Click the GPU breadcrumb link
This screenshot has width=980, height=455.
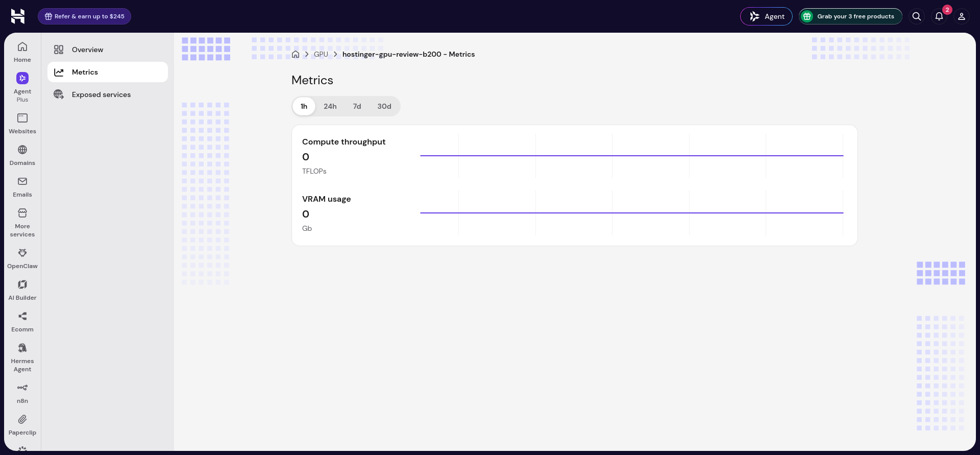[321, 54]
